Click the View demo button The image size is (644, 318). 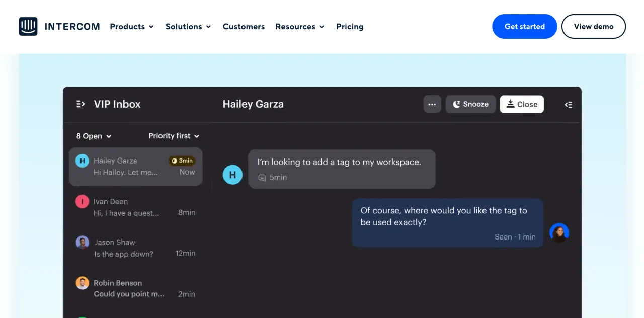594,26
